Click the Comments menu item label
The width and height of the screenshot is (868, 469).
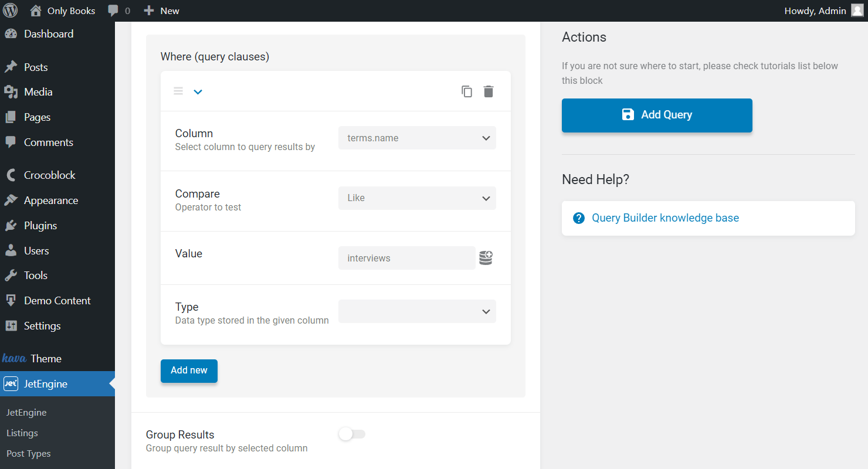click(x=49, y=142)
